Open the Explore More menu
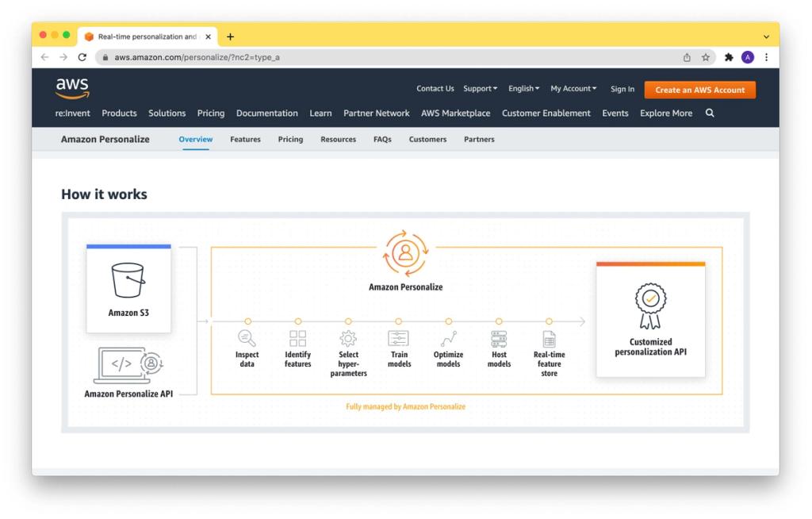 (x=666, y=113)
